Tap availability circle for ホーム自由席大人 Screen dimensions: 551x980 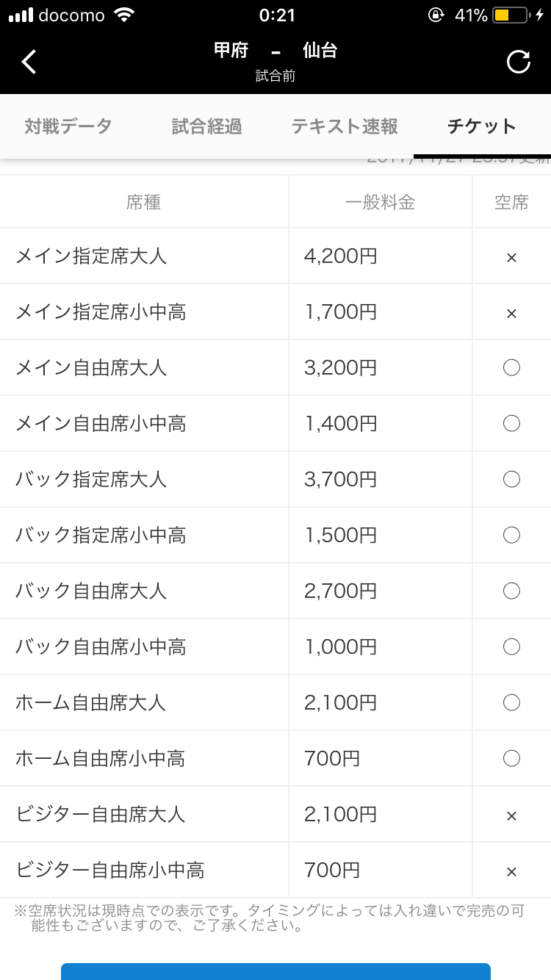[511, 702]
